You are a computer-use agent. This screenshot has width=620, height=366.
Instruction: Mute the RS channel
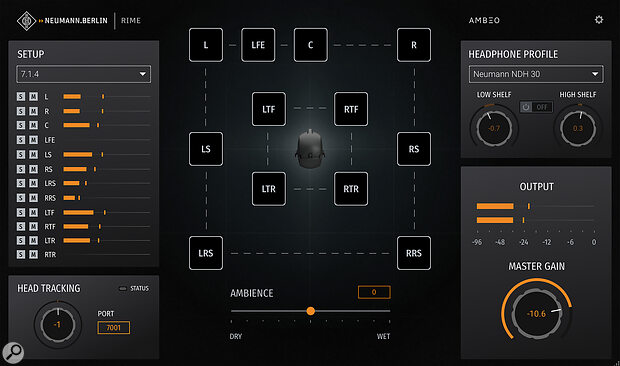click(34, 169)
